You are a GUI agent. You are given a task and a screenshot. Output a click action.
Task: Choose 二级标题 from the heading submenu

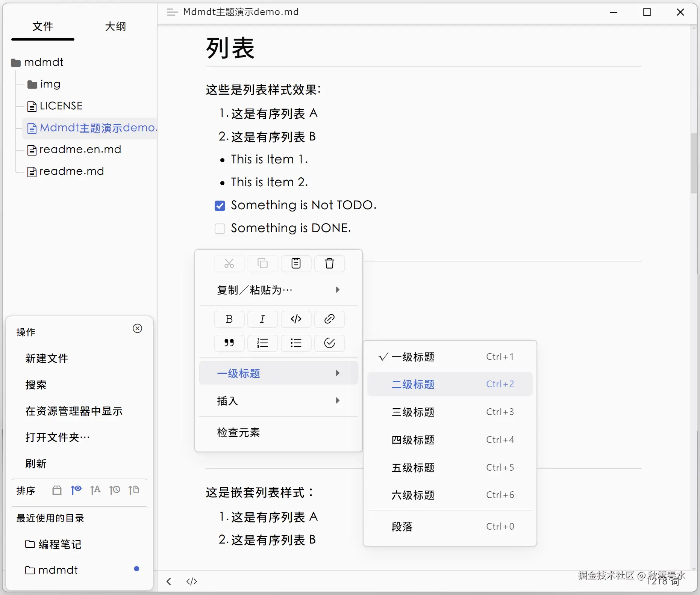450,384
